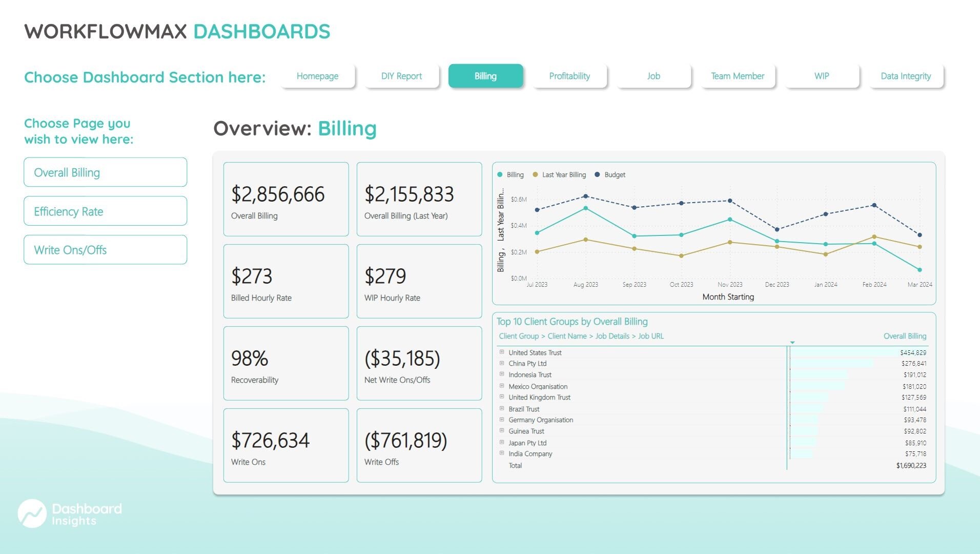Open the Homepage dashboard section
Image resolution: width=980 pixels, height=554 pixels.
[318, 76]
